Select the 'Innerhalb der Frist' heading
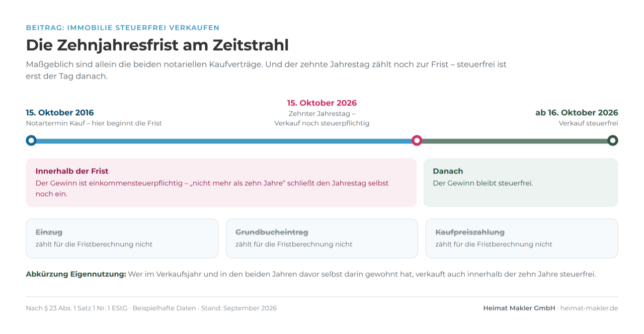Viewport: 644px width, 334px height. (72, 171)
